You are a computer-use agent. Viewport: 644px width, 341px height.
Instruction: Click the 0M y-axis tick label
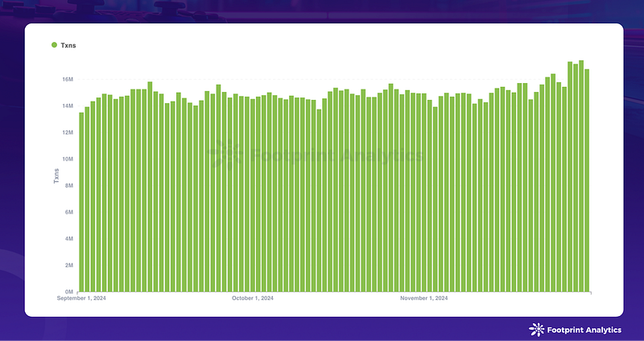(69, 292)
